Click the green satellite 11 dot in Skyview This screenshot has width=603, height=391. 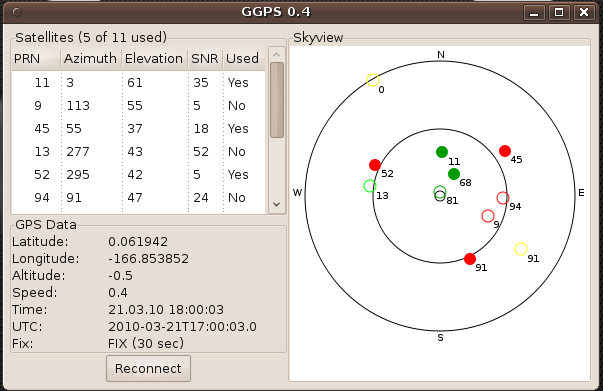coord(442,152)
